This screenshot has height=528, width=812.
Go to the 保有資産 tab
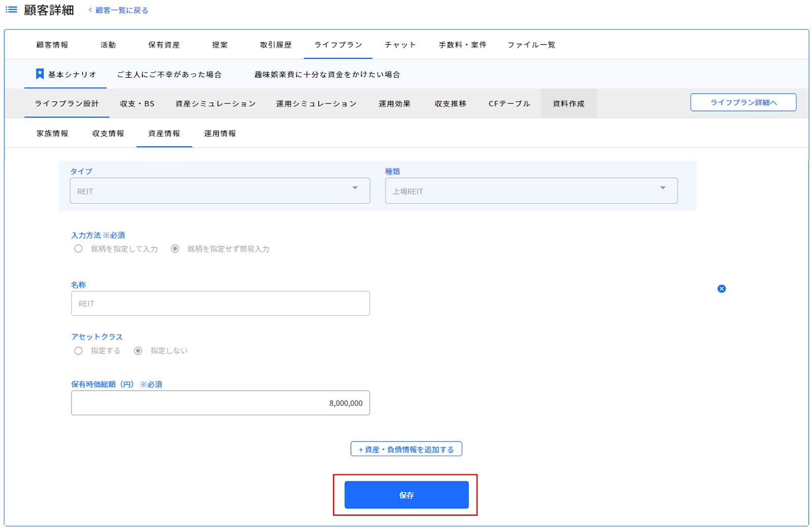(x=164, y=45)
